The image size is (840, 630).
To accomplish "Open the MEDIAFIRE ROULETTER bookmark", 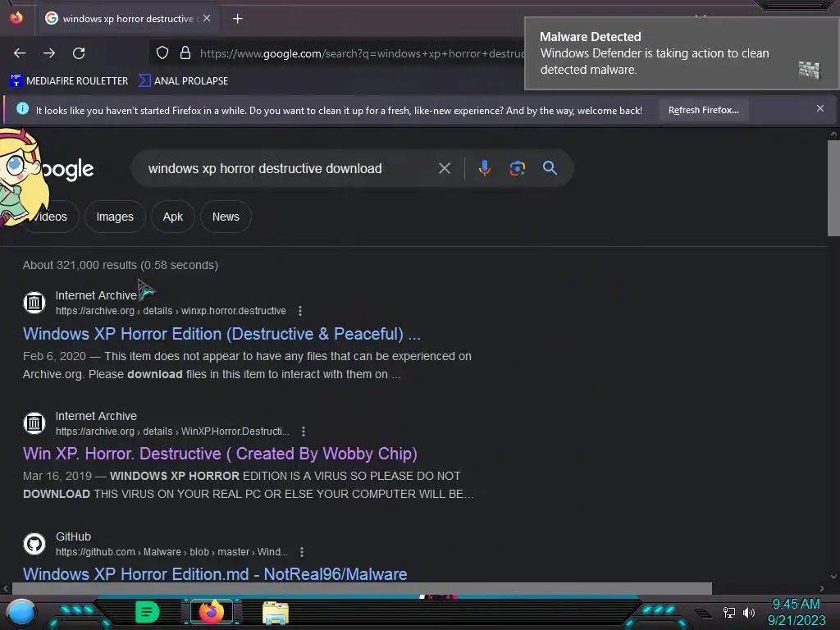I will 69,81.
